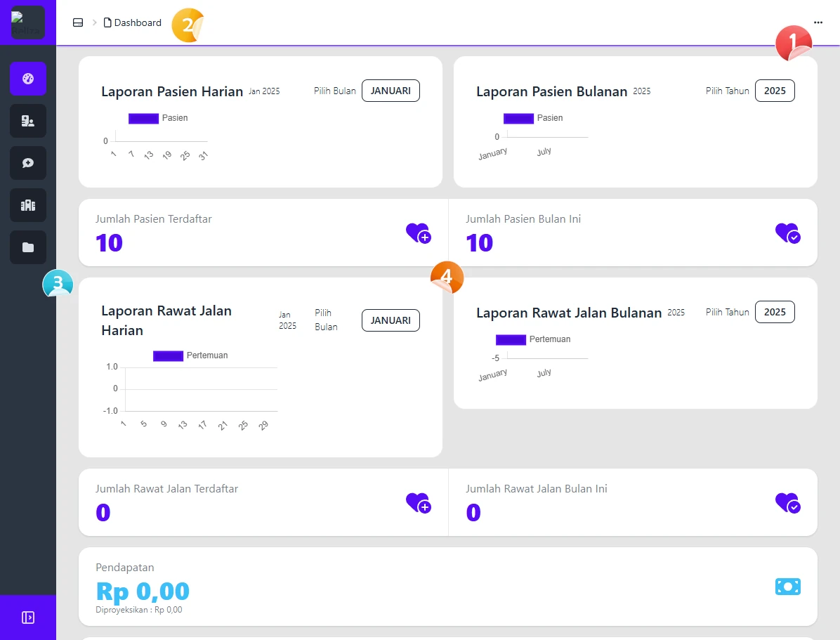Click the chat bubble plus sidebar icon
The image size is (840, 640).
[x=28, y=163]
